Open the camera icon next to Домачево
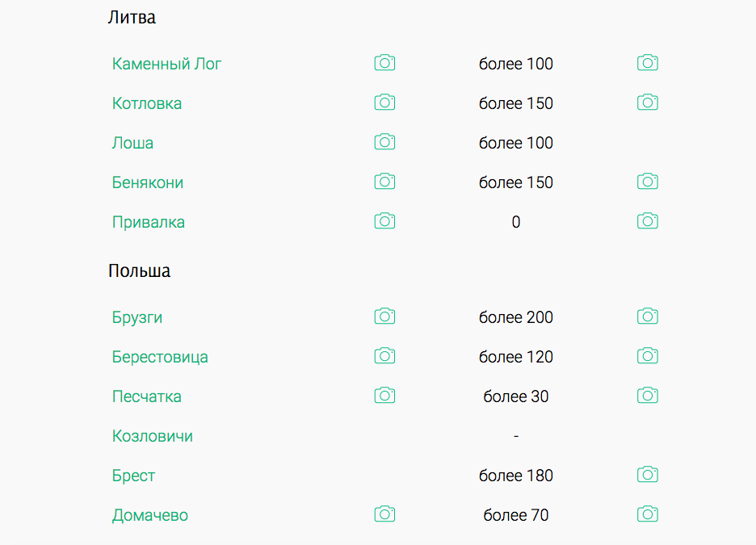Image resolution: width=756 pixels, height=545 pixels. coord(384,514)
